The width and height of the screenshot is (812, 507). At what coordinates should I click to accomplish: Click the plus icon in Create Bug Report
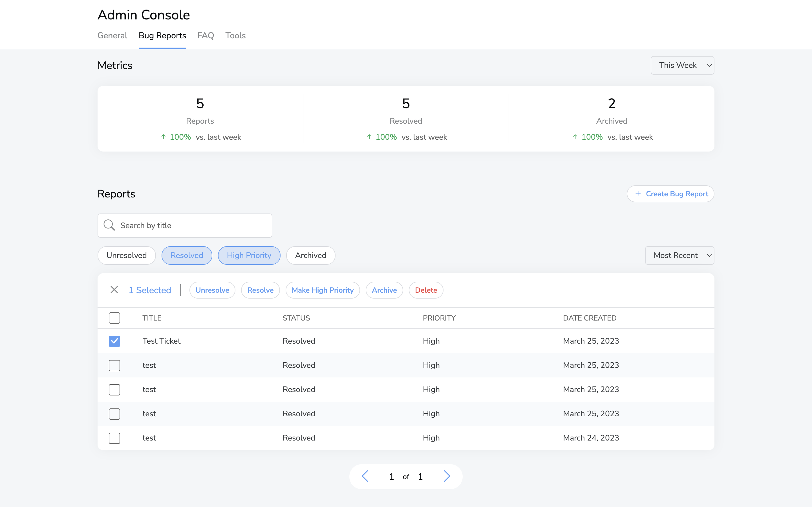pyautogui.click(x=638, y=194)
